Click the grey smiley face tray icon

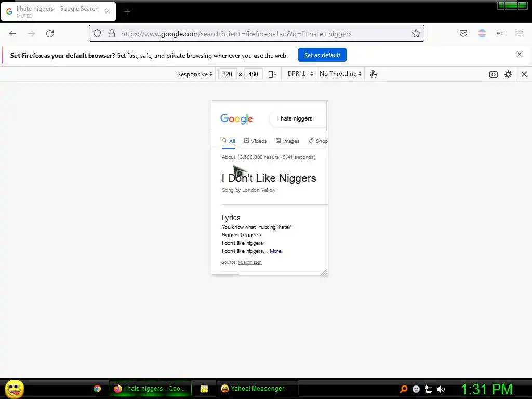coord(416,389)
